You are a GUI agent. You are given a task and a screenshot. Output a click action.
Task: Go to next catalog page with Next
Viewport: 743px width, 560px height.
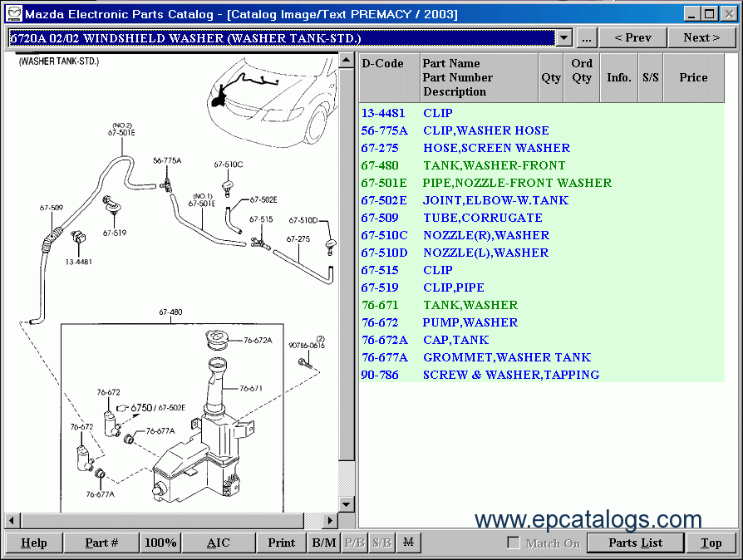click(701, 38)
